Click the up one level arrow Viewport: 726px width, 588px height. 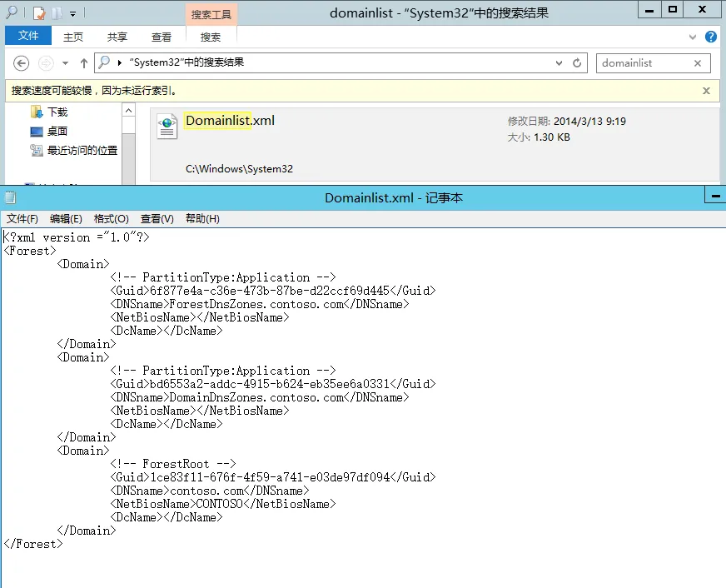tap(84, 63)
